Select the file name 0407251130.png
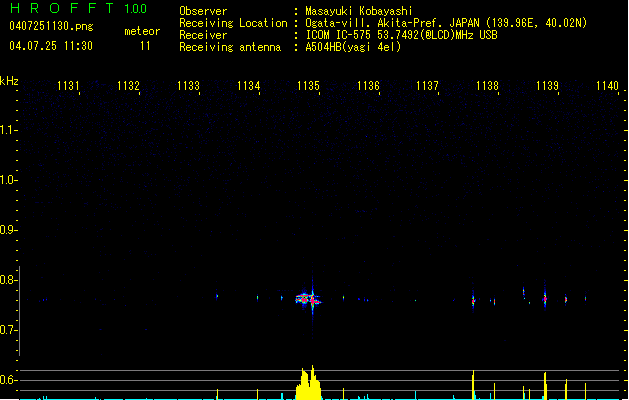This screenshot has width=629, height=400. point(51,26)
